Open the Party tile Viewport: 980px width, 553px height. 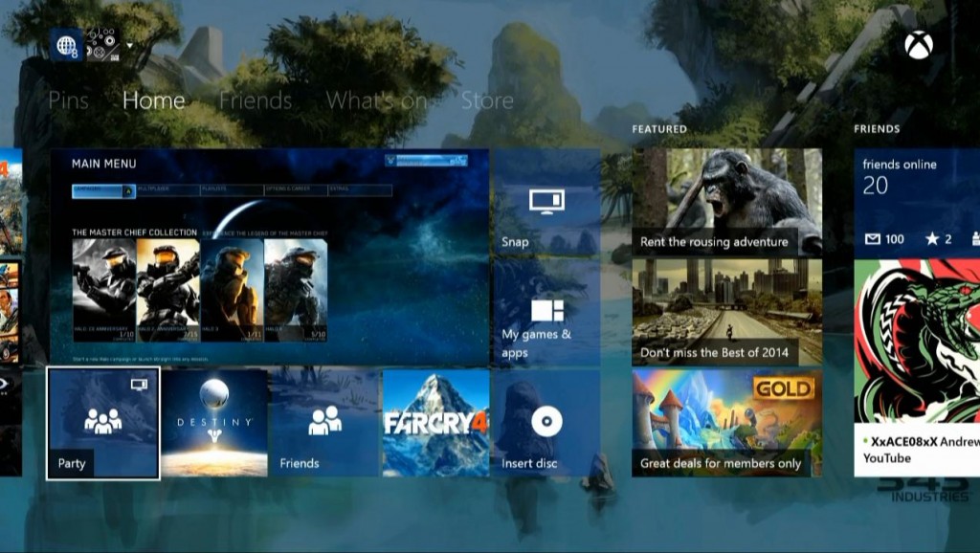pos(103,423)
